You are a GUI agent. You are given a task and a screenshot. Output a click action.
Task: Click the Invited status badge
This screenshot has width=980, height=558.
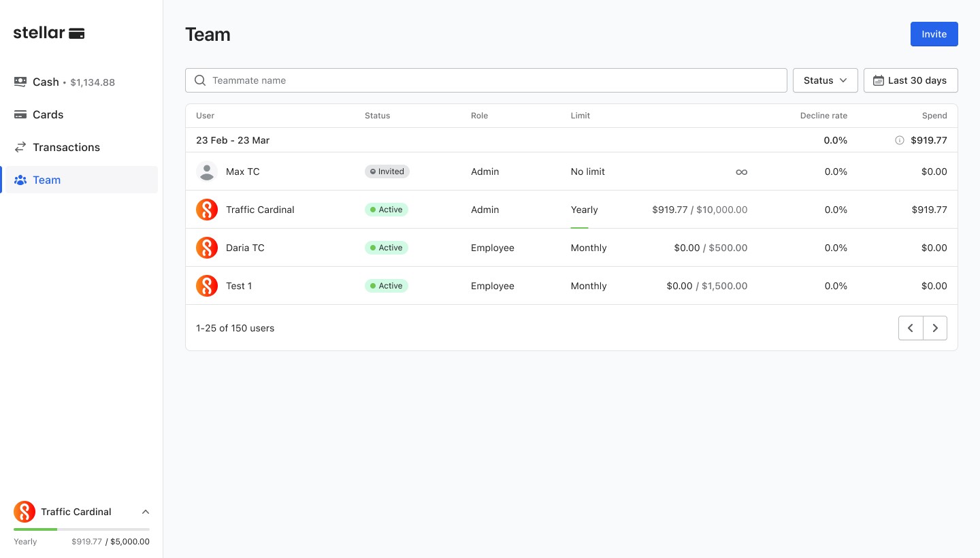(x=387, y=171)
